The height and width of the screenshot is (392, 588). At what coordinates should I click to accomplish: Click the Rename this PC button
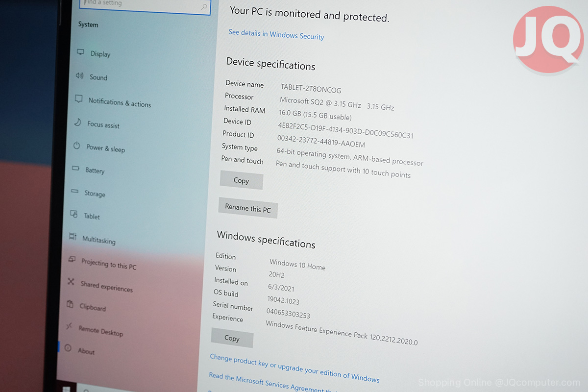point(248,209)
